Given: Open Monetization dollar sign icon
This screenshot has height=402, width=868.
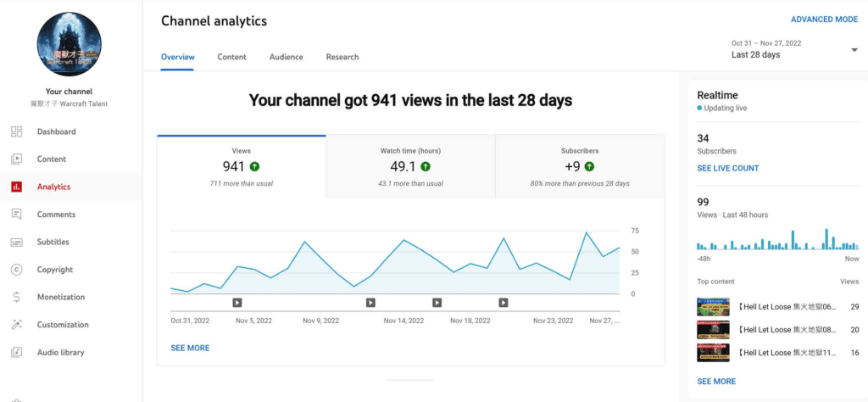Looking at the screenshot, I should [x=16, y=298].
